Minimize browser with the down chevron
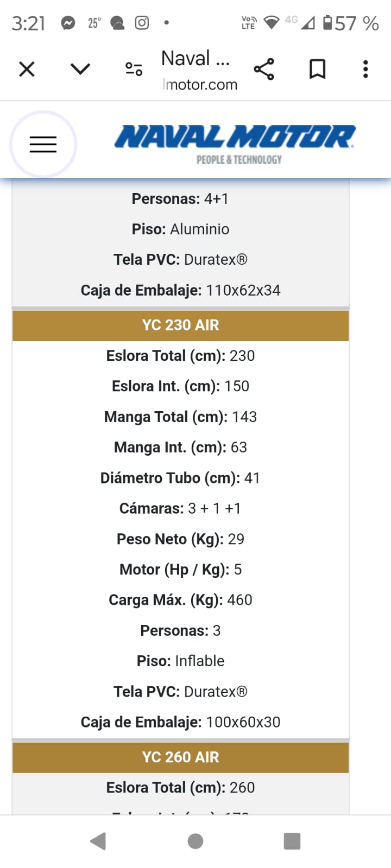The height and width of the screenshot is (868, 391). (x=80, y=69)
